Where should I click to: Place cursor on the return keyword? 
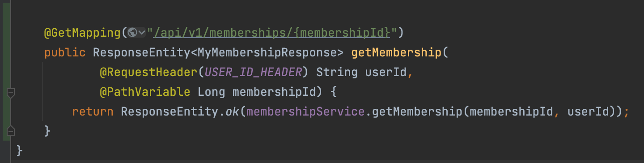click(93, 112)
